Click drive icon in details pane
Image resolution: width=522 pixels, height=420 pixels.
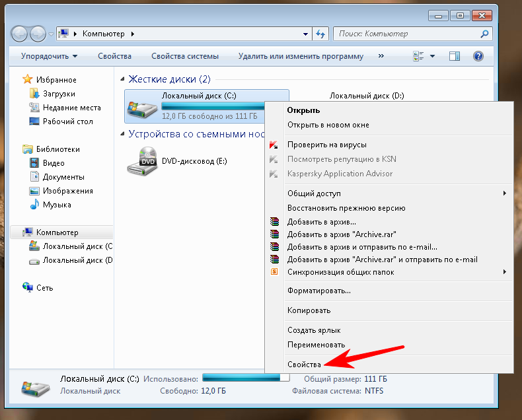pyautogui.click(x=35, y=388)
